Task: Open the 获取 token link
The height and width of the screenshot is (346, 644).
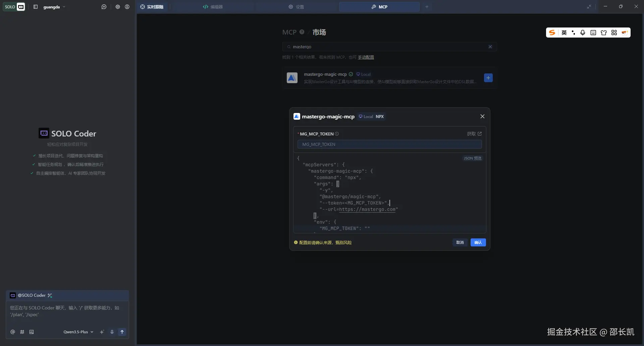Action: tap(474, 134)
